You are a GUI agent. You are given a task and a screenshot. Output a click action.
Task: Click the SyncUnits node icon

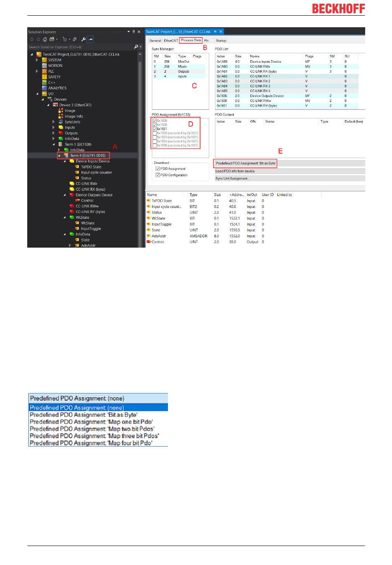(61, 122)
